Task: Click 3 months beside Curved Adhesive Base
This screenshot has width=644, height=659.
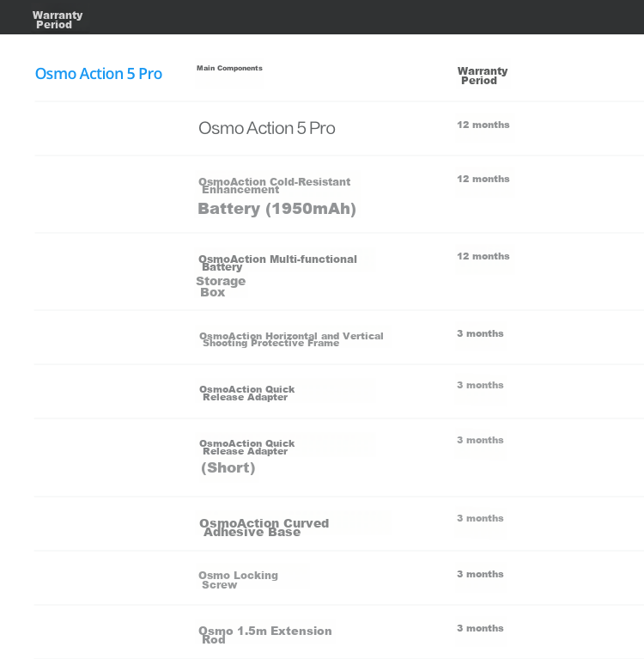Action: pyautogui.click(x=480, y=518)
